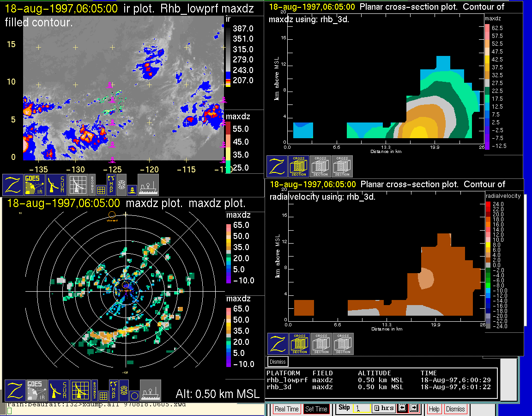532x416 pixels.
Task: Click the buoy icon in the top plot toolbar
Action: coord(132,189)
